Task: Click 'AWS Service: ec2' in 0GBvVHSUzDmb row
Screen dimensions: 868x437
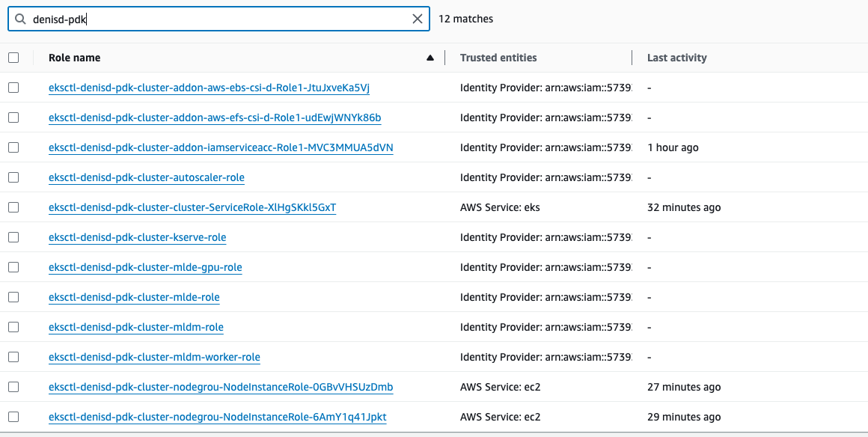Action: 500,387
